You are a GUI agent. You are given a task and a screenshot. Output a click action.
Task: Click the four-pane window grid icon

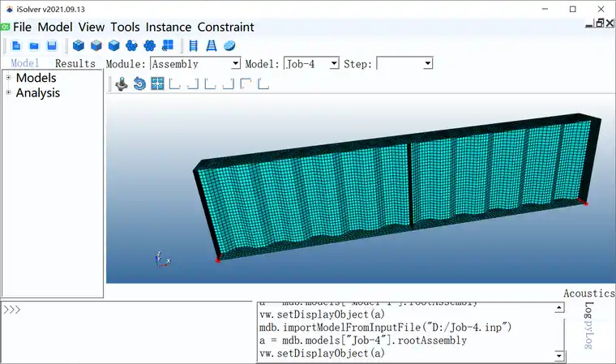pyautogui.click(x=168, y=45)
